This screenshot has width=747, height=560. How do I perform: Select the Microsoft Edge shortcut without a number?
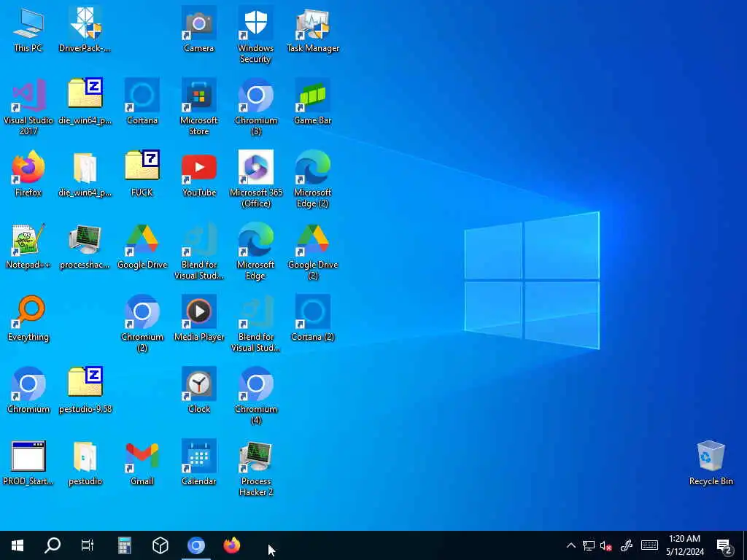[256, 252]
